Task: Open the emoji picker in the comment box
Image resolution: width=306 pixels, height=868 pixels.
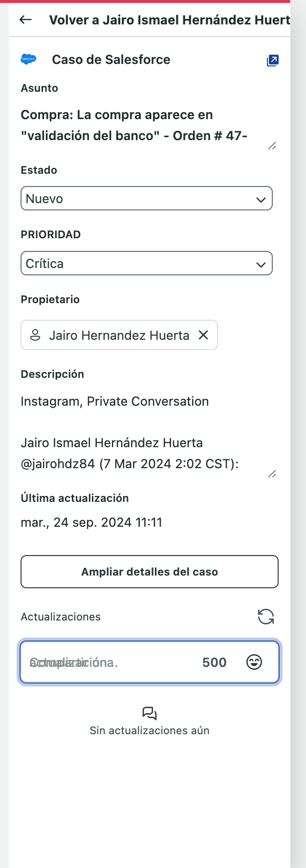Action: pos(254,662)
